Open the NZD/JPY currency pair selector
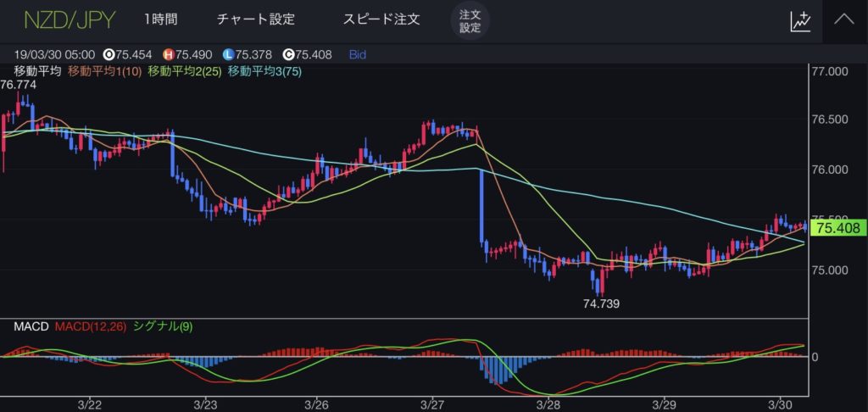The width and height of the screenshot is (868, 412). click(x=69, y=20)
